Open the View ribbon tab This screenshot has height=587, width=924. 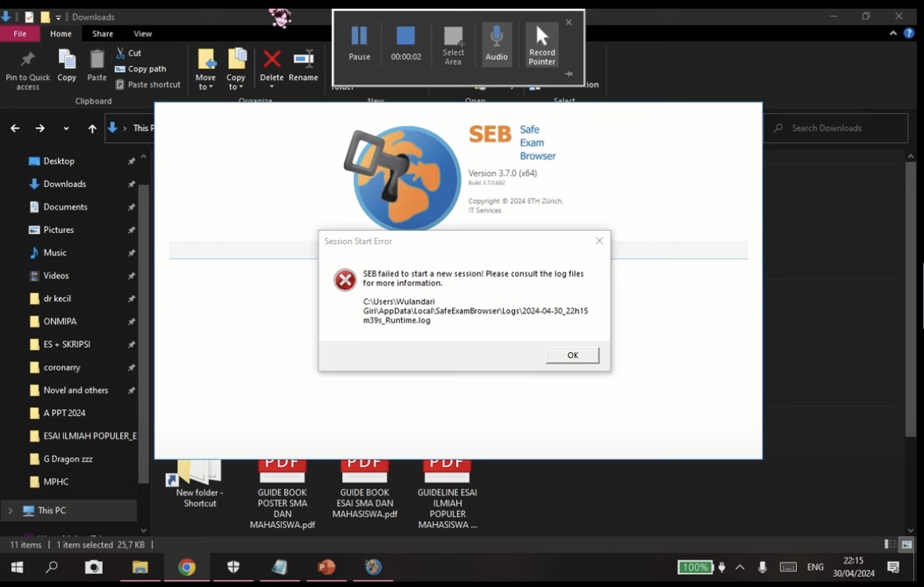(x=143, y=34)
